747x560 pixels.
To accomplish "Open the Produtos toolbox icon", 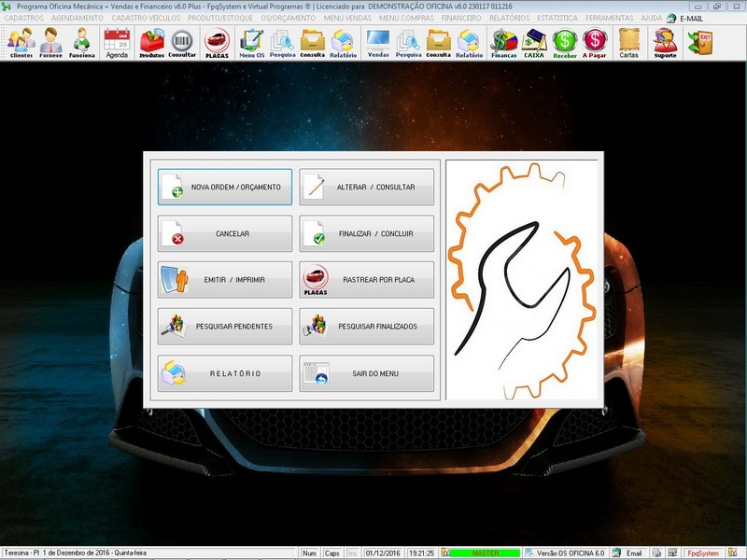I will (151, 42).
